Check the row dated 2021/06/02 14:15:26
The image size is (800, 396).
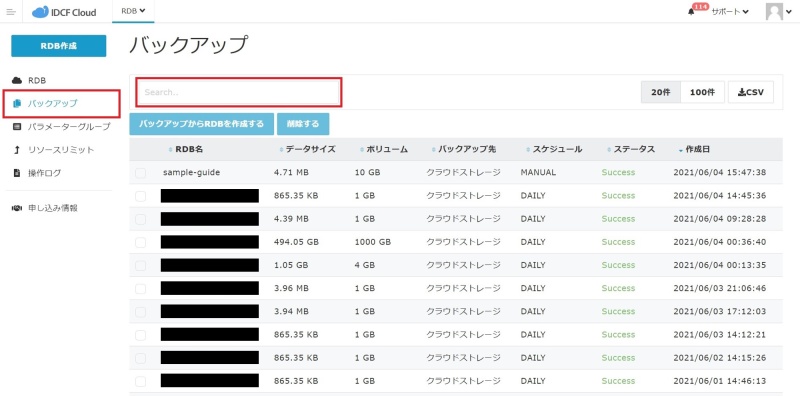click(x=140, y=358)
